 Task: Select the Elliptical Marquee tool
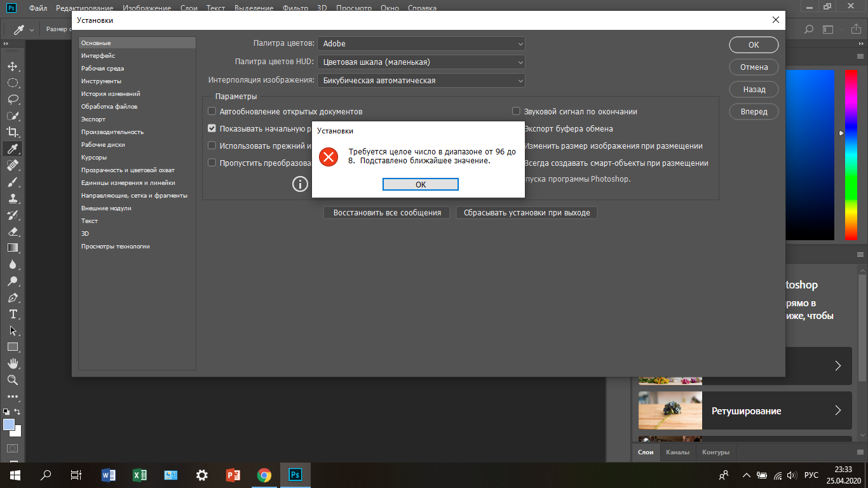pyautogui.click(x=13, y=83)
